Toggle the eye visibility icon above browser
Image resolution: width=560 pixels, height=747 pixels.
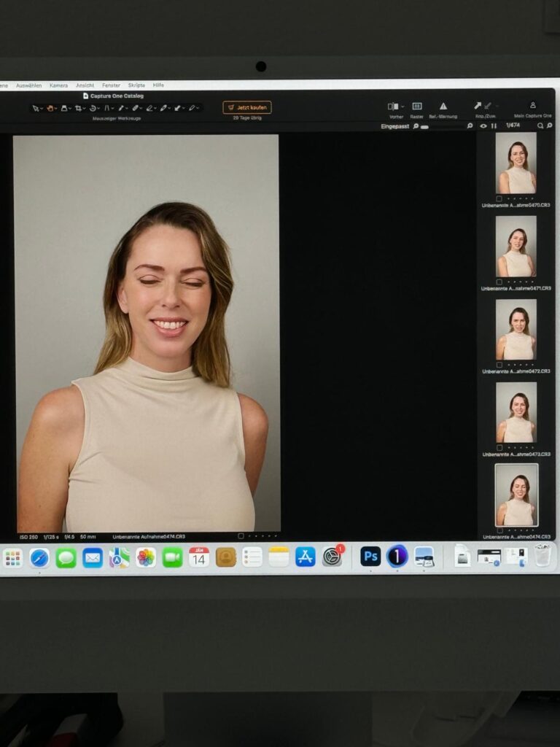483,126
